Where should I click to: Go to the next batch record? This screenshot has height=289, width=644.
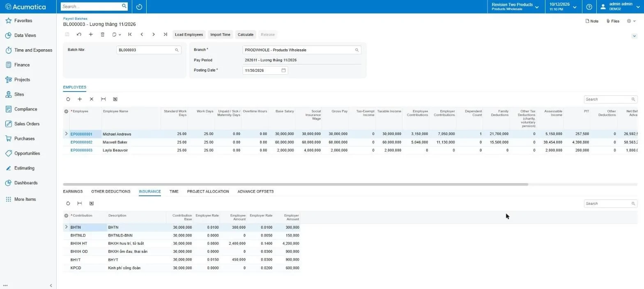154,34
